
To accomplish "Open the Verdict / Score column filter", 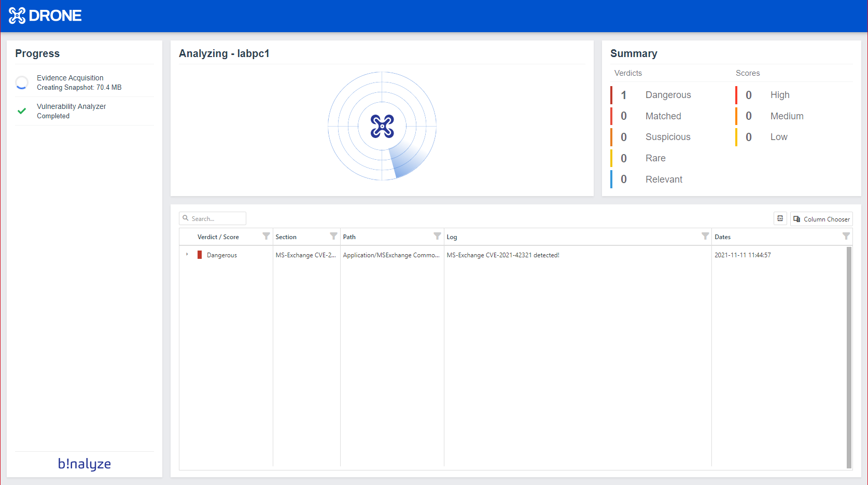I will click(x=266, y=237).
